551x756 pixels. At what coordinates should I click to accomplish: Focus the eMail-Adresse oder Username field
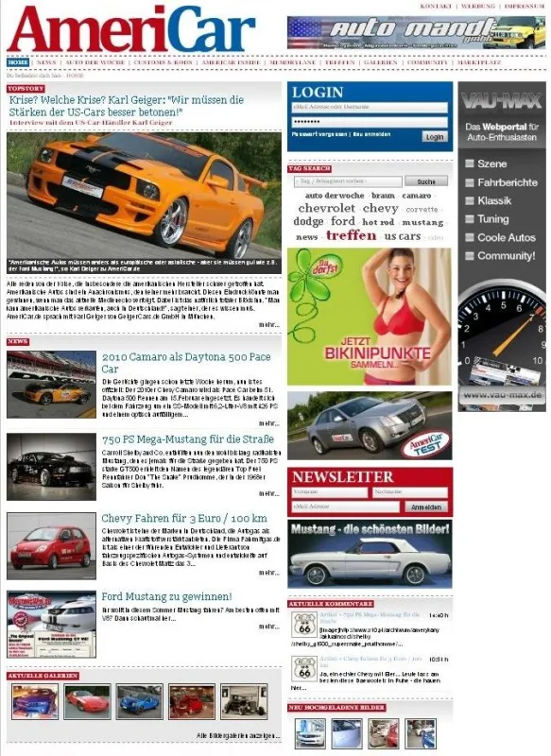click(x=370, y=107)
